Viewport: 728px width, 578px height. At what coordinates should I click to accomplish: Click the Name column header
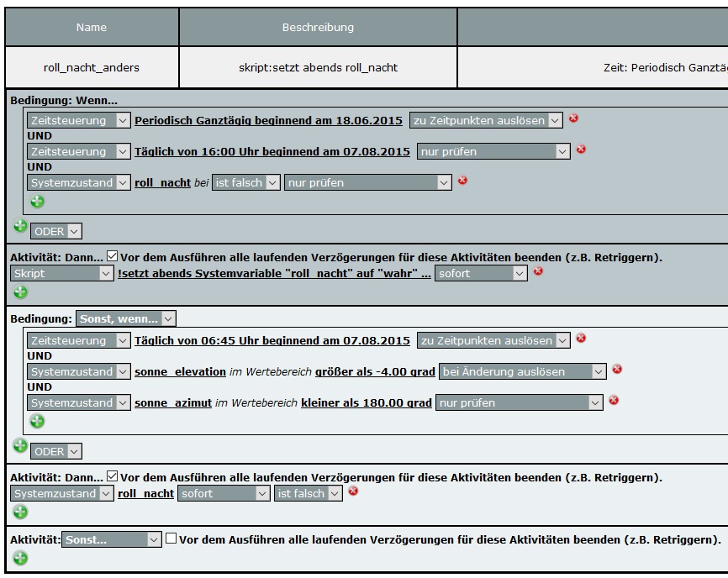(x=92, y=28)
